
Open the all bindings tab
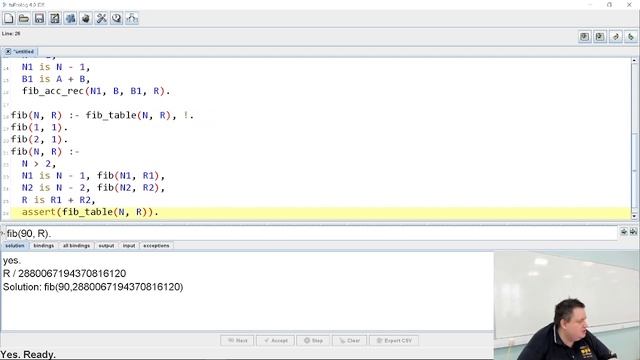pos(76,246)
